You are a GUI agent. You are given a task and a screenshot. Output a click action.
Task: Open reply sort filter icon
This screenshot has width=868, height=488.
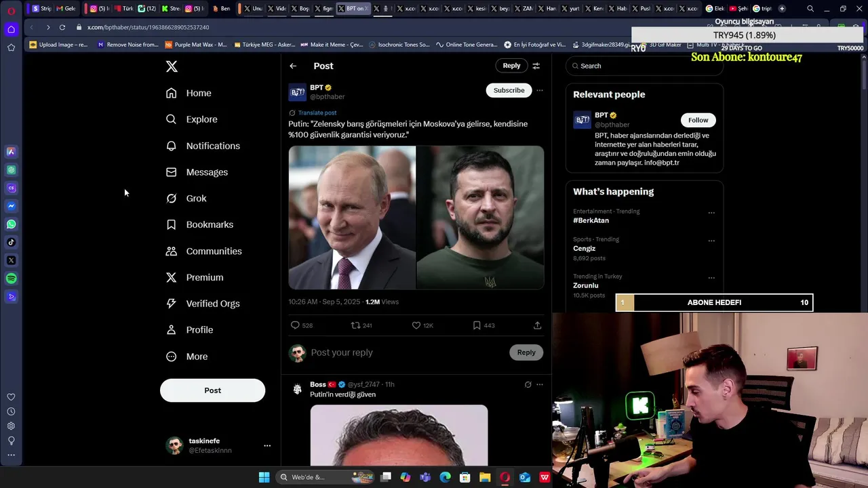pyautogui.click(x=536, y=66)
